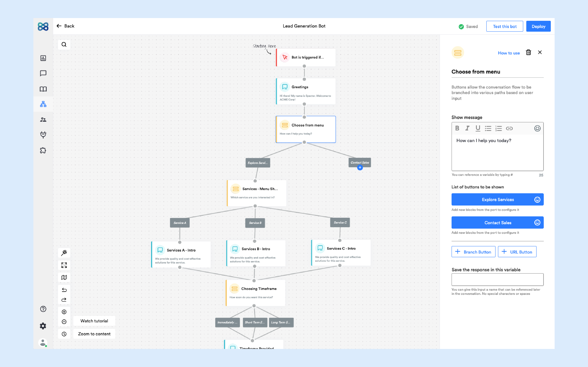Screen dimensions: 588x367
Task: Open the analytics chart sidebar icon
Action: click(43, 58)
